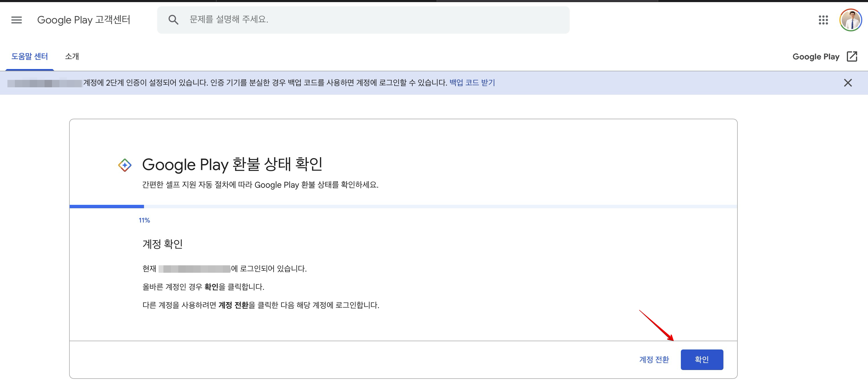
Task: Open the Google Play text link at right
Action: [x=816, y=56]
